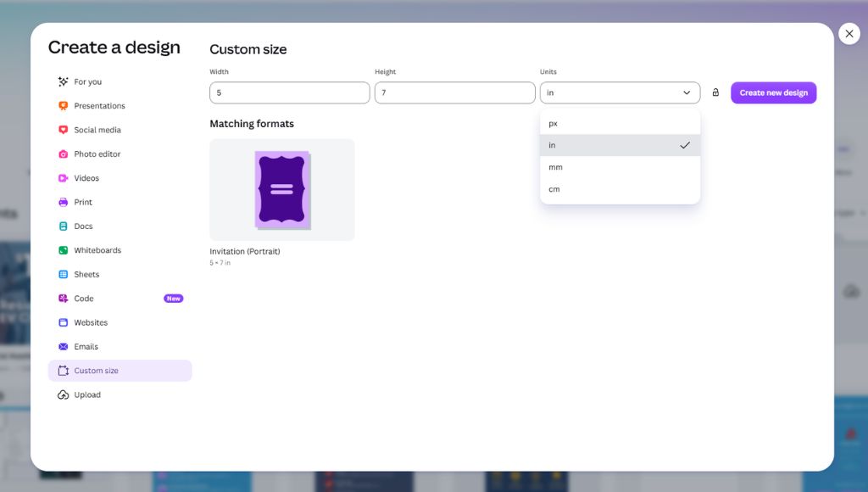The height and width of the screenshot is (492, 868).
Task: Focus the Height input field
Action: click(454, 92)
